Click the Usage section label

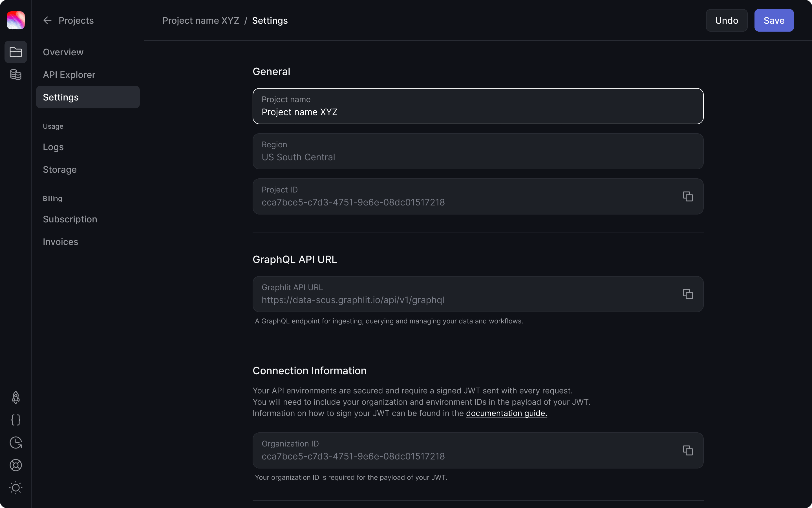(x=53, y=126)
